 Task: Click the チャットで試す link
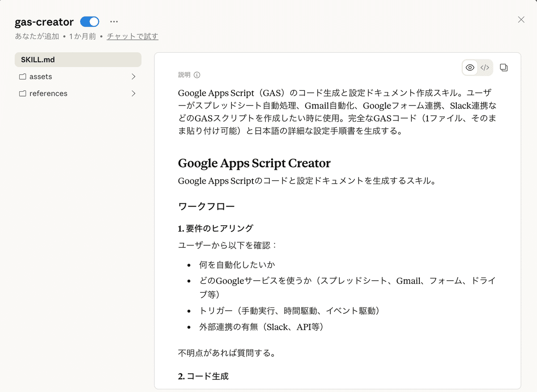click(132, 37)
